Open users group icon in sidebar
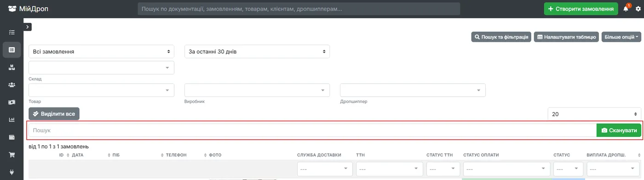The width and height of the screenshot is (644, 180). tap(12, 84)
